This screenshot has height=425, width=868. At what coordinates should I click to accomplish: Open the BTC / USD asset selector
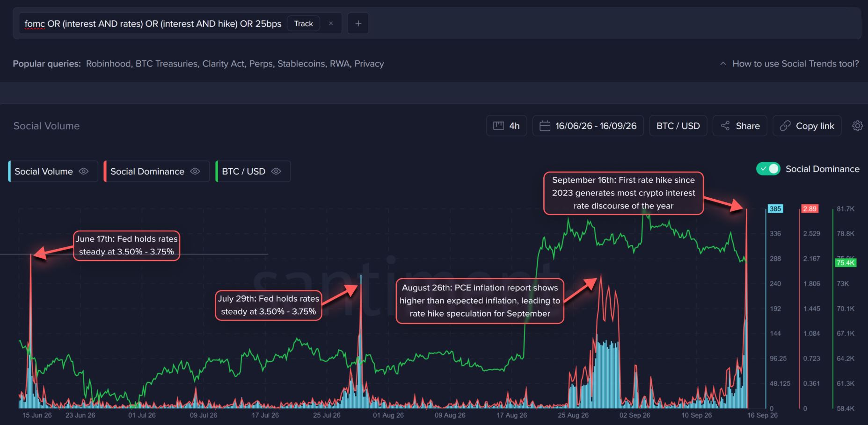pyautogui.click(x=678, y=126)
